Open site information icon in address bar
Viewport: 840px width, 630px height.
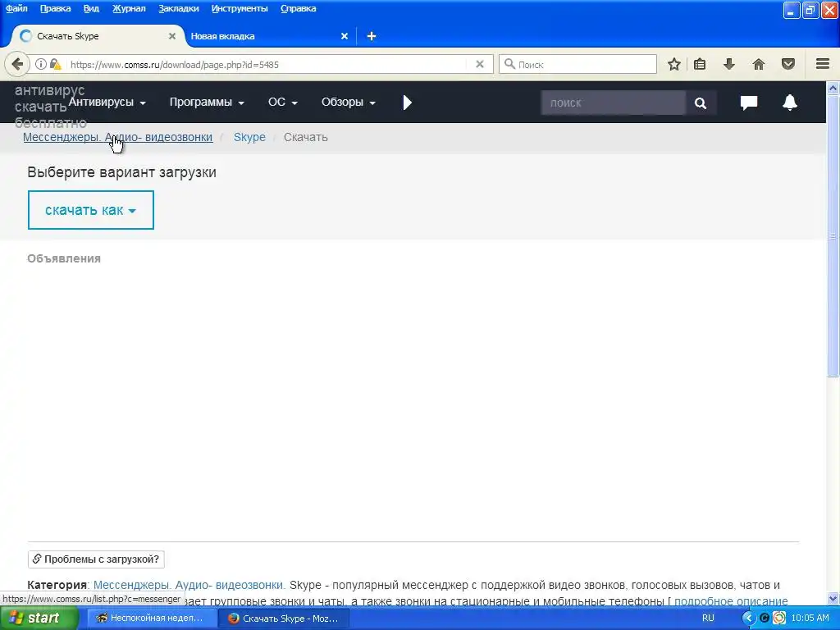pos(41,64)
